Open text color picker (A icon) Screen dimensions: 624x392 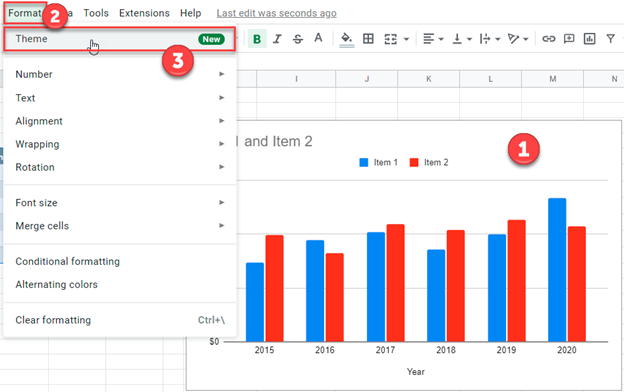click(x=318, y=38)
